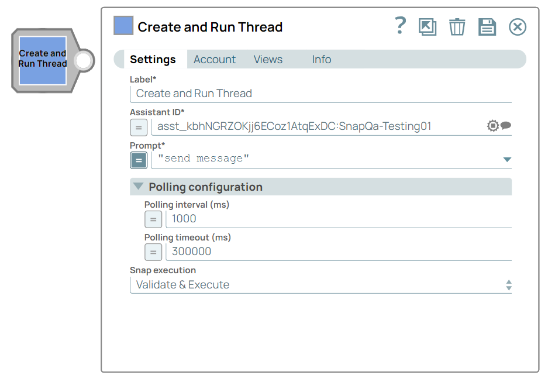Switch to the Settings tab
The width and height of the screenshot is (555, 392).
coord(153,60)
